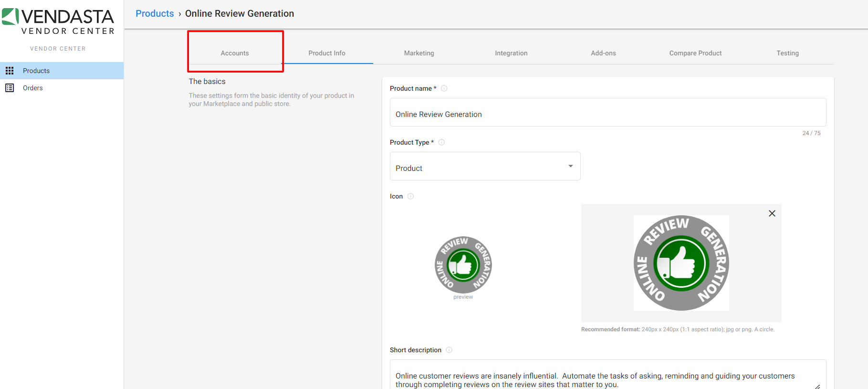This screenshot has width=868, height=389.
Task: Click the Short description text area
Action: pos(608,375)
